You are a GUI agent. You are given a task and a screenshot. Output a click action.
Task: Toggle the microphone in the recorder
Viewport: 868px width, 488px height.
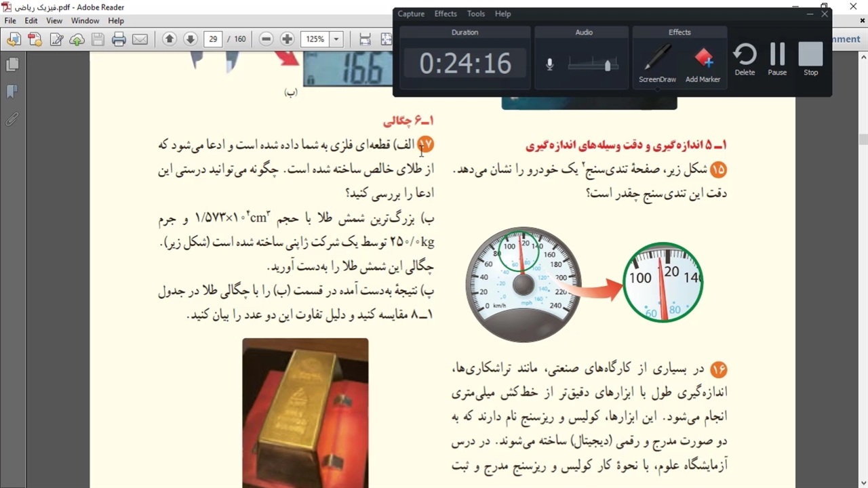pyautogui.click(x=550, y=64)
